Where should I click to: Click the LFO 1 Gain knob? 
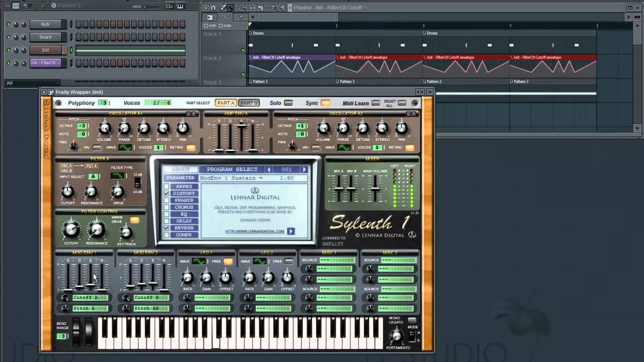(206, 278)
